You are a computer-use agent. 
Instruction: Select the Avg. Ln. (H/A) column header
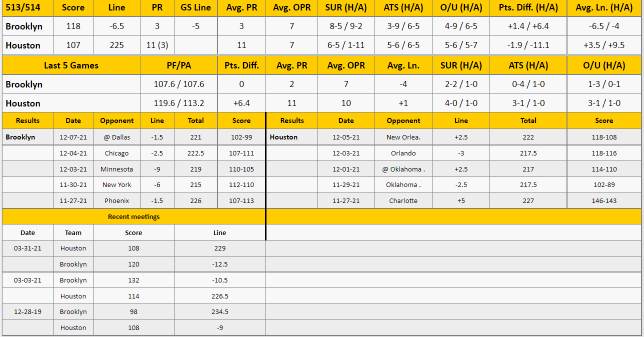click(603, 7)
